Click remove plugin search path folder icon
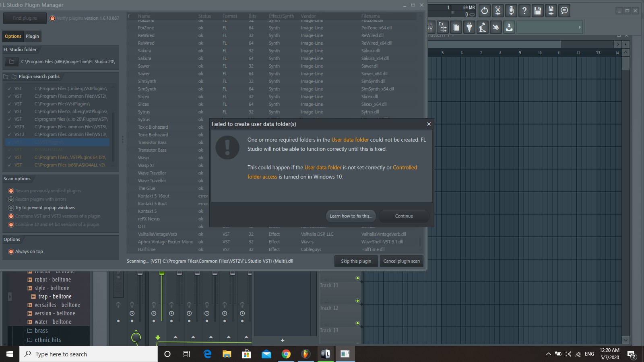This screenshot has width=644, height=362. 14,76
